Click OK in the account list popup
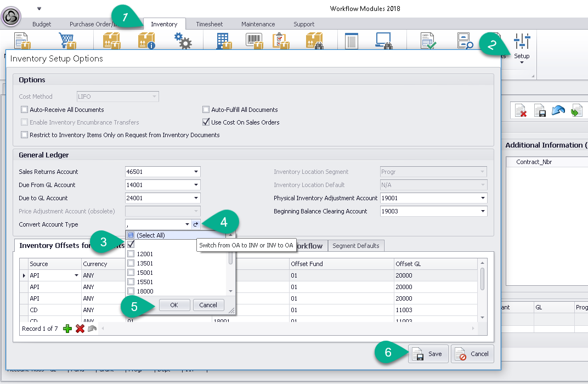This screenshot has width=588, height=384. (174, 305)
